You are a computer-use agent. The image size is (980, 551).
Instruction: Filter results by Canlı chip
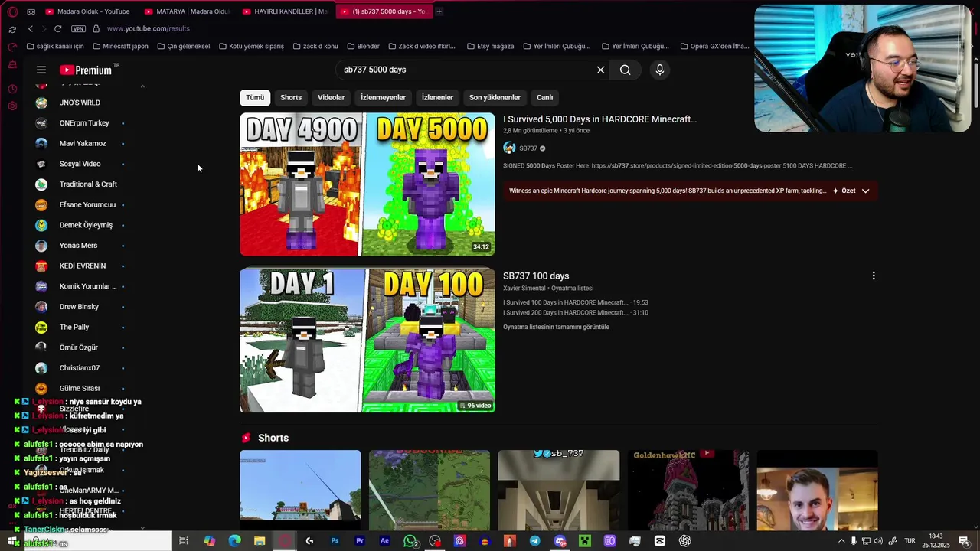click(x=544, y=97)
